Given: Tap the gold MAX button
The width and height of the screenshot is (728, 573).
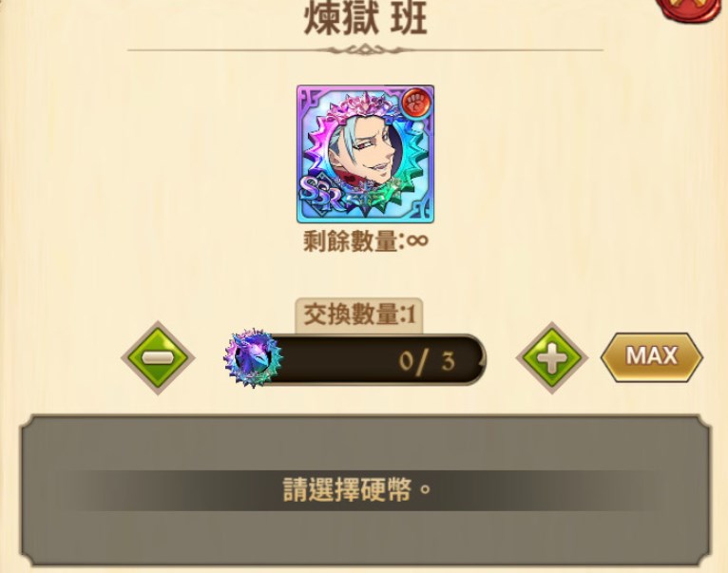Looking at the screenshot, I should tap(652, 357).
